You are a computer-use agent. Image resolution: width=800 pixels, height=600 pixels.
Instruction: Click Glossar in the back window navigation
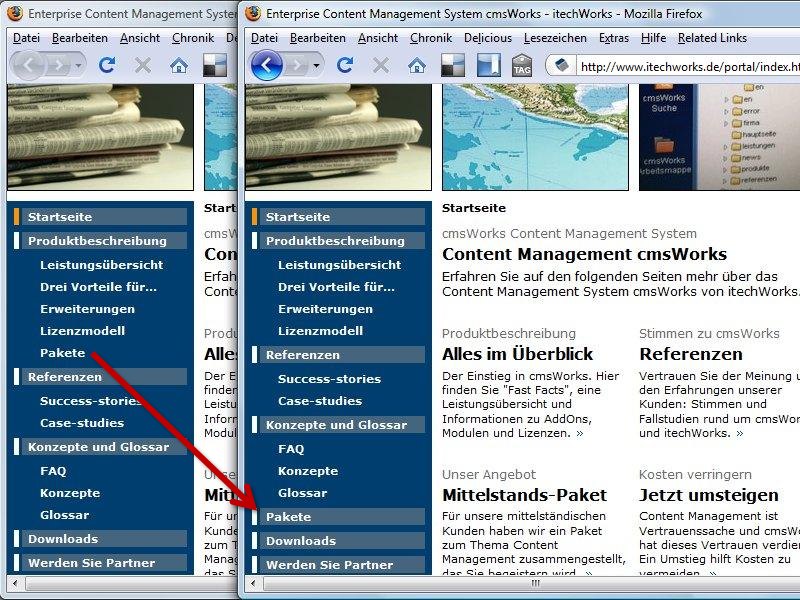coord(64,515)
